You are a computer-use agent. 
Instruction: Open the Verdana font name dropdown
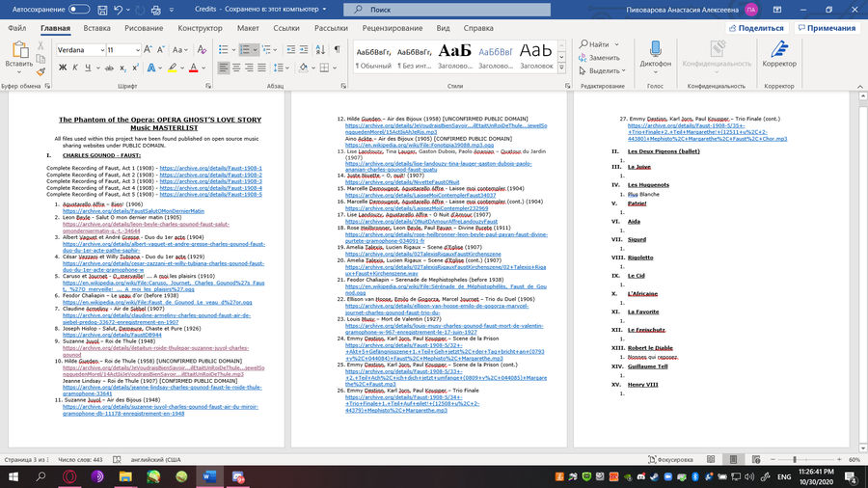point(102,50)
